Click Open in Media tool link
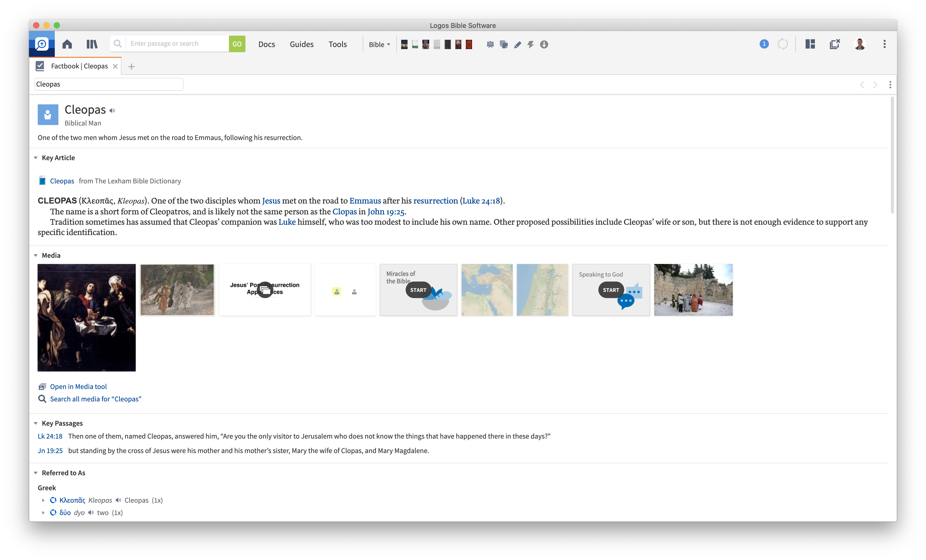 (x=78, y=387)
